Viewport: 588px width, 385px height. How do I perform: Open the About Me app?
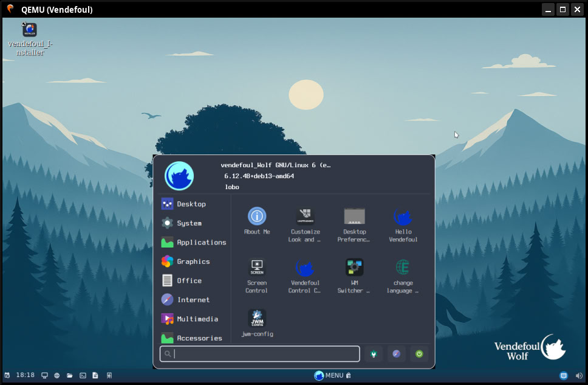[x=257, y=221]
